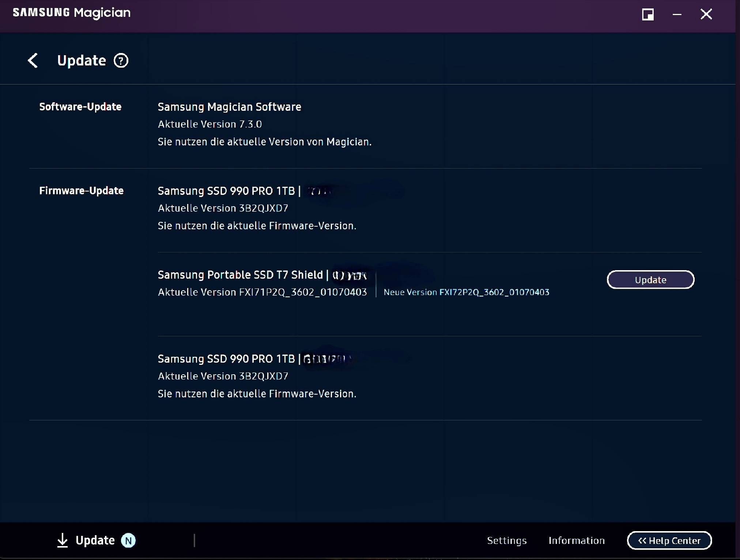Open the Update help question-mark icon

coord(121,61)
